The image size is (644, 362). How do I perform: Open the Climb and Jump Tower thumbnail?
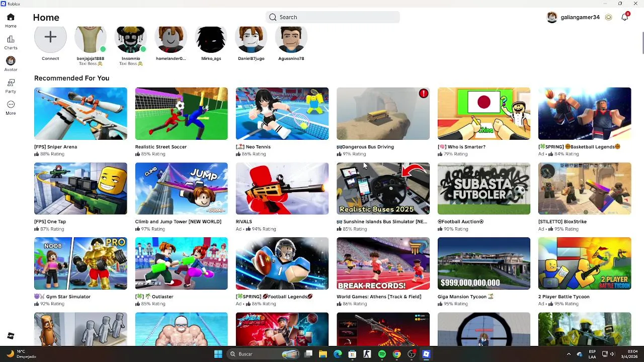click(181, 189)
